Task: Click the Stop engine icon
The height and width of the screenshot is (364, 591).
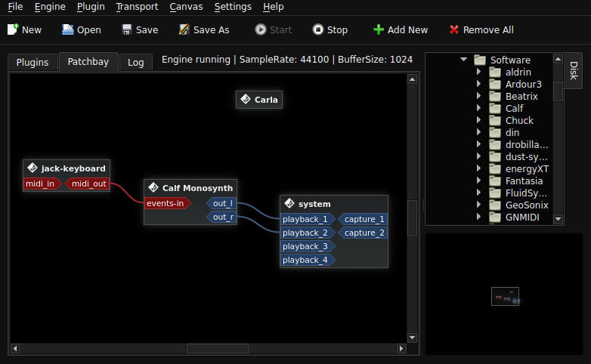Action: click(x=318, y=29)
